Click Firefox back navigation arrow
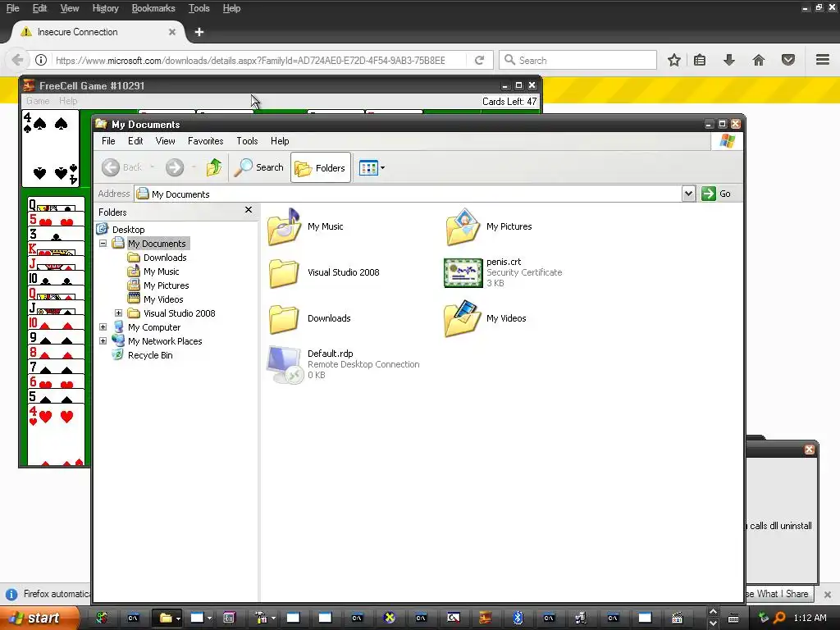The width and height of the screenshot is (840, 630). [x=17, y=60]
